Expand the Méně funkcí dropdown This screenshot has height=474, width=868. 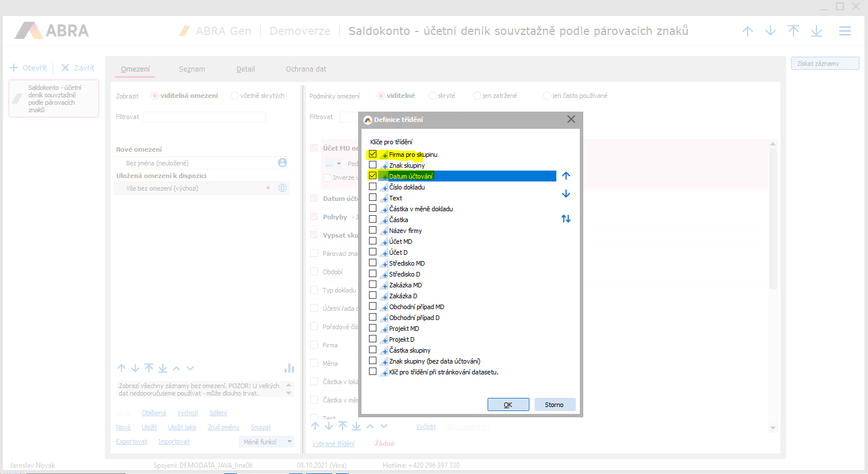289,442
